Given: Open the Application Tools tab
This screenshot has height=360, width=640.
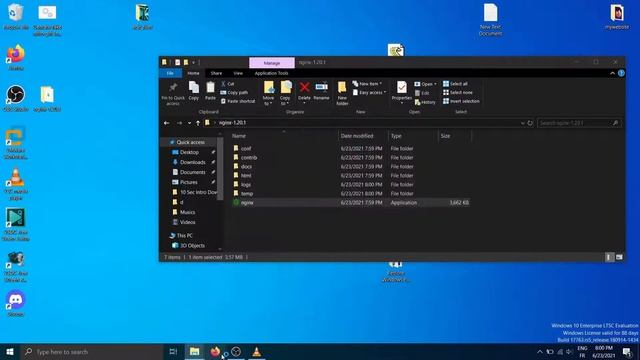Looking at the screenshot, I should 271,73.
